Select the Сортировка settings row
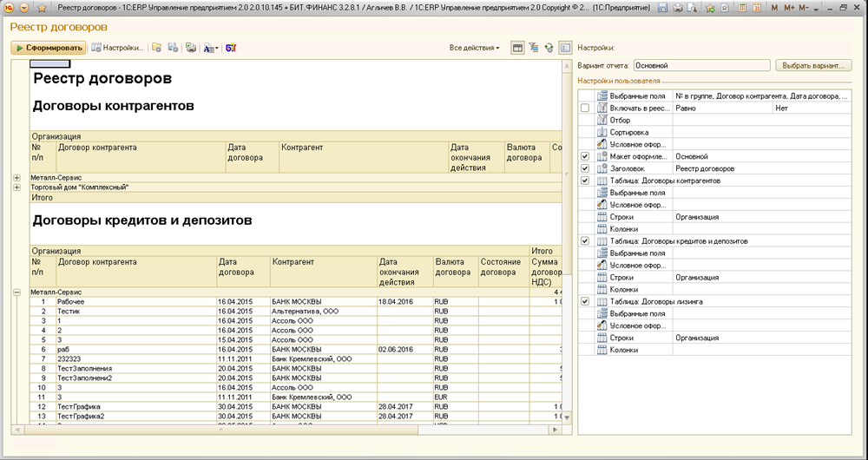This screenshot has height=460, width=868. 627,132
